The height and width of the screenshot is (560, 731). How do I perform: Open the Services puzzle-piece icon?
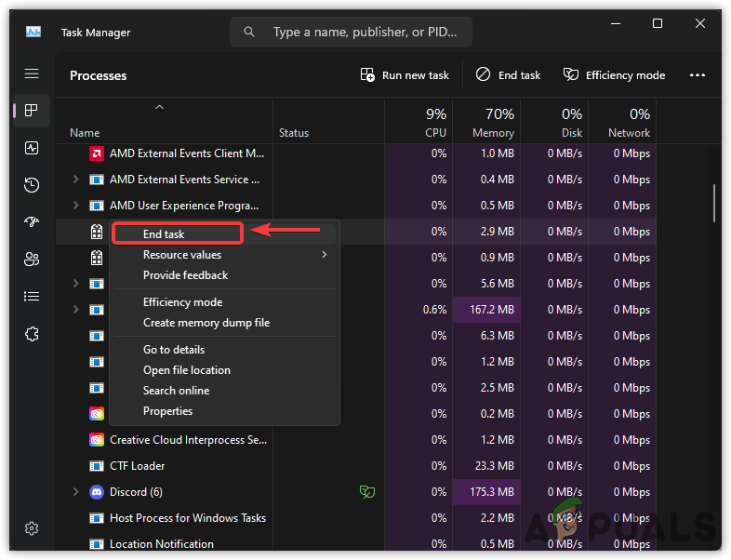[x=32, y=334]
